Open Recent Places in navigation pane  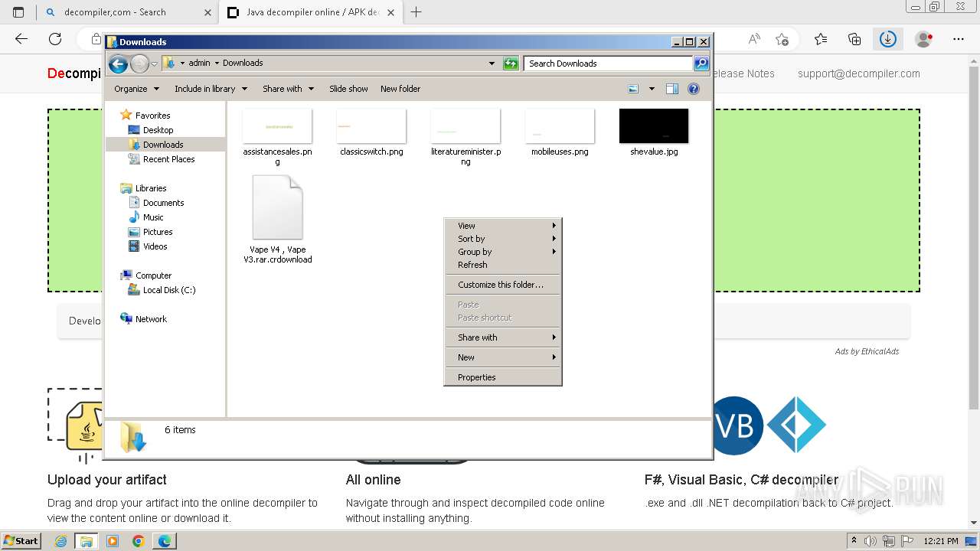(x=168, y=159)
